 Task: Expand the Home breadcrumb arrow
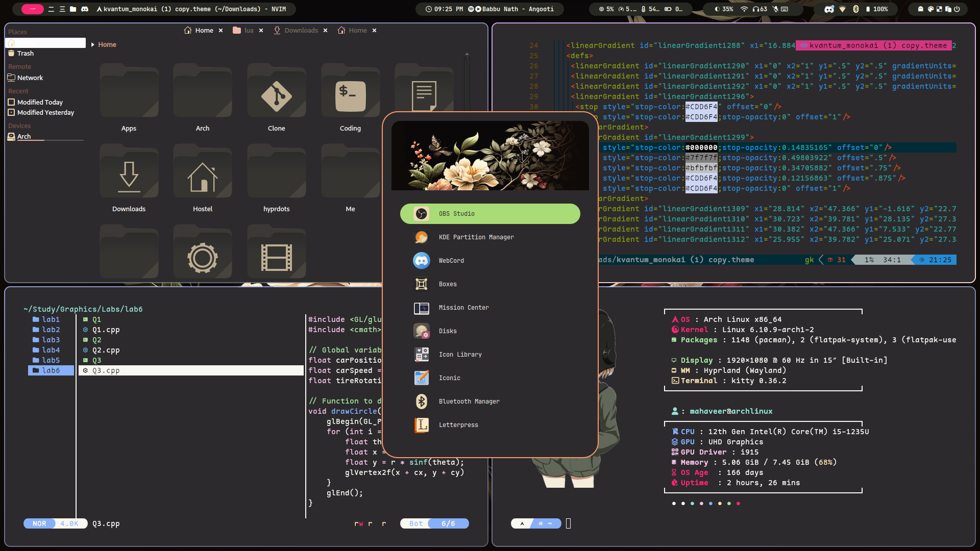click(92, 45)
